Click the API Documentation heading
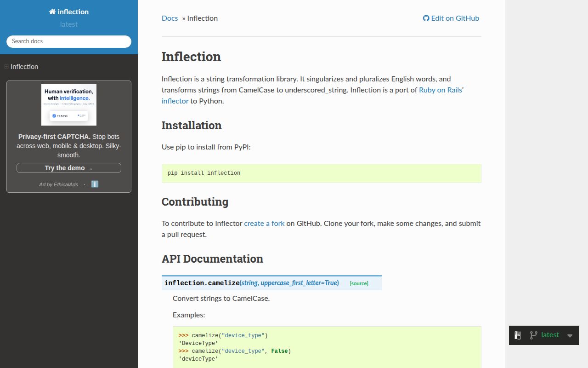The height and width of the screenshot is (368, 588). pyautogui.click(x=212, y=259)
